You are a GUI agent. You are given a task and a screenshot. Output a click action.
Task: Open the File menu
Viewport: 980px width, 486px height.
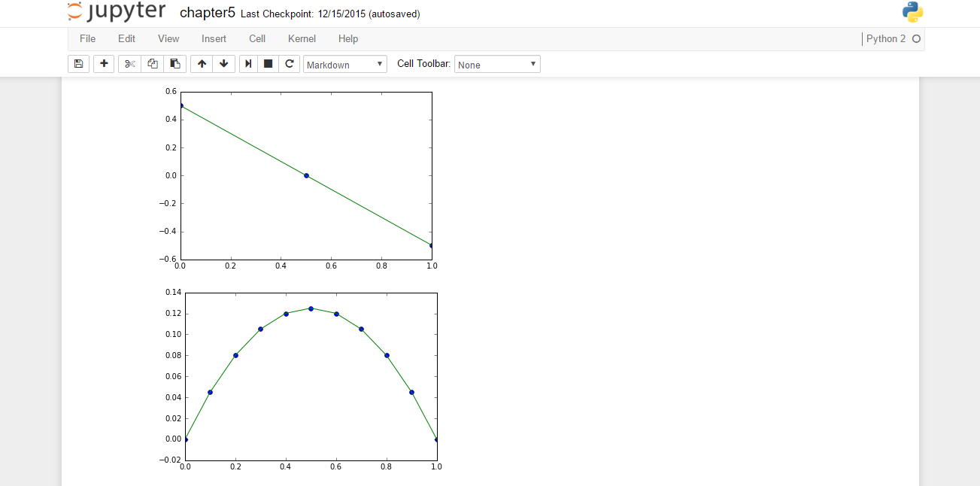tap(87, 38)
